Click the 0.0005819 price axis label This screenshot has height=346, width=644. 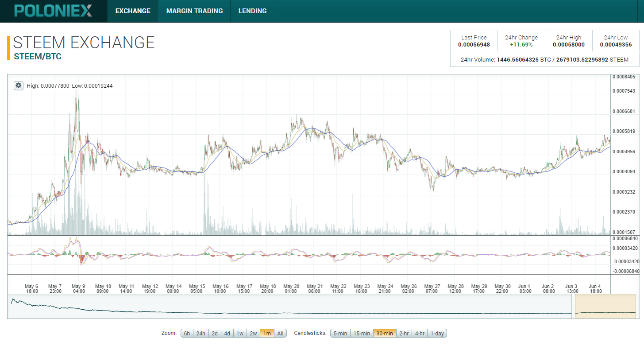[624, 131]
